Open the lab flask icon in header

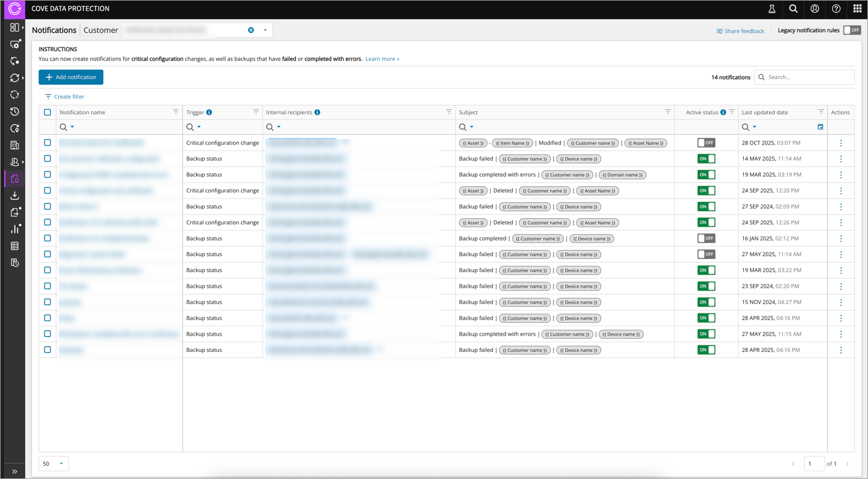point(772,9)
